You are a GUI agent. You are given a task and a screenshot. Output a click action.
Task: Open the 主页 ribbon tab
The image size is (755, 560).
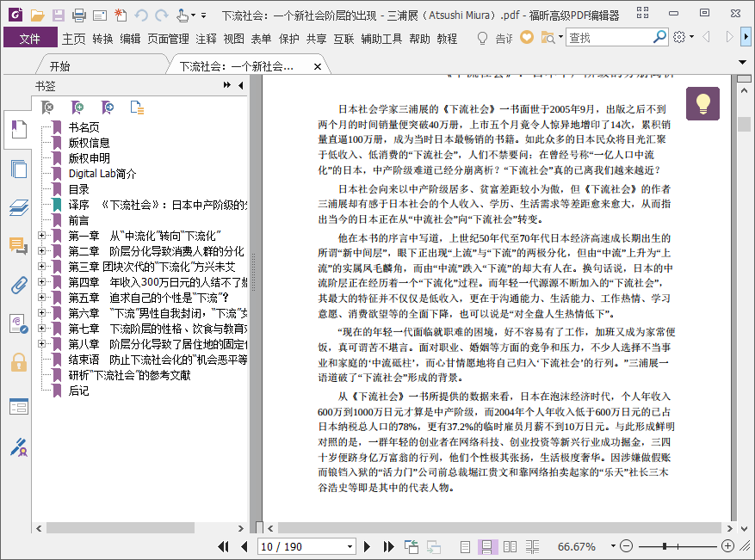pyautogui.click(x=74, y=39)
